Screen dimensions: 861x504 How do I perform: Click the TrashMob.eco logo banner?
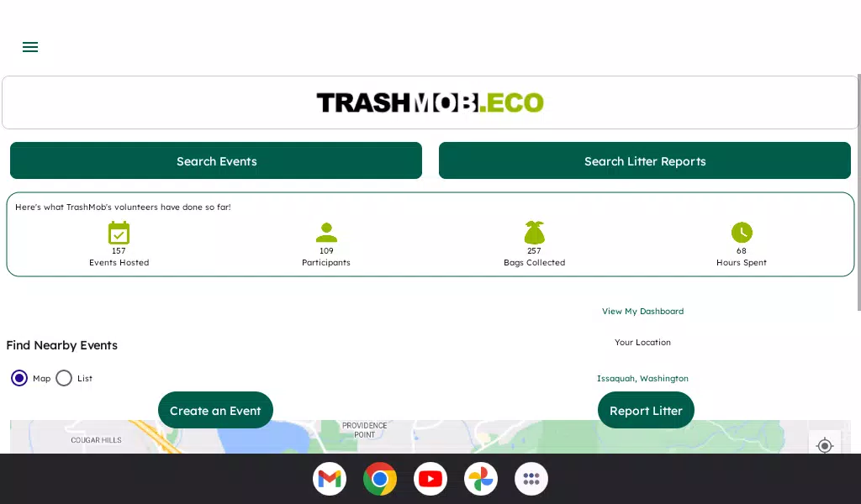coord(430,102)
